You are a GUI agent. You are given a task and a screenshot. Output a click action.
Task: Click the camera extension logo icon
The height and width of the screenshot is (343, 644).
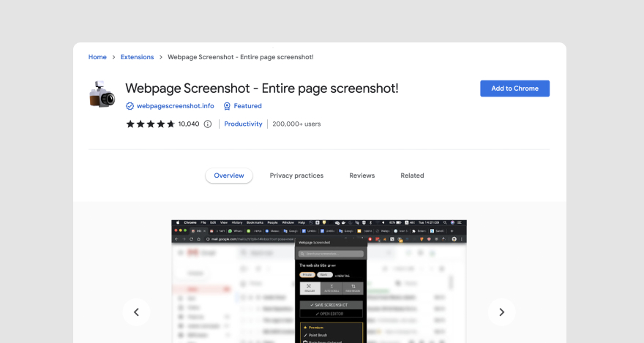coord(102,94)
